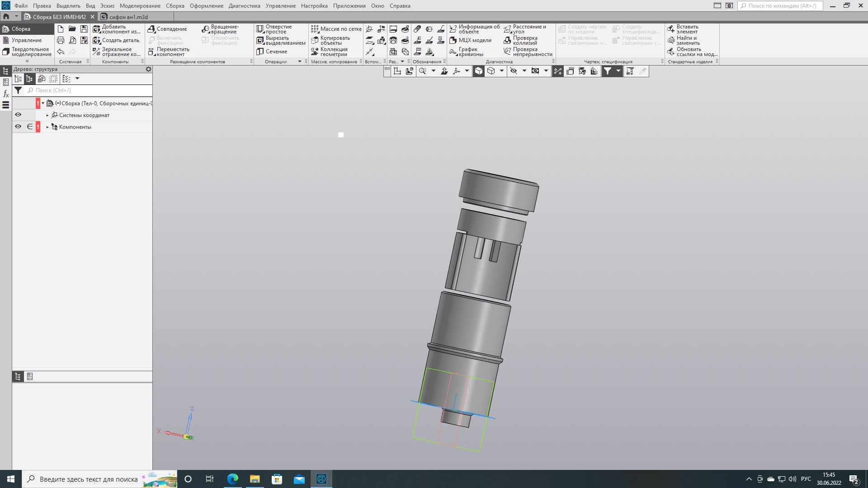Select the Сечение section tool

(x=272, y=52)
